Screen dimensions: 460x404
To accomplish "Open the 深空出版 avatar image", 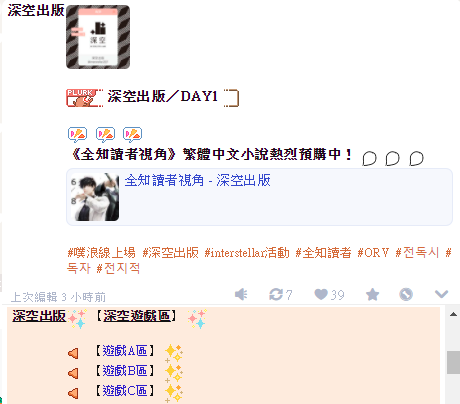I will pos(98,37).
